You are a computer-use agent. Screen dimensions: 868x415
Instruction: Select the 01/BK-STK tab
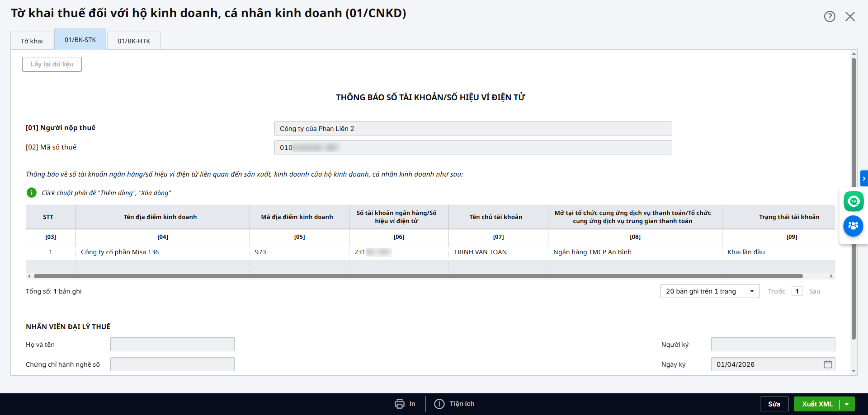[80, 40]
